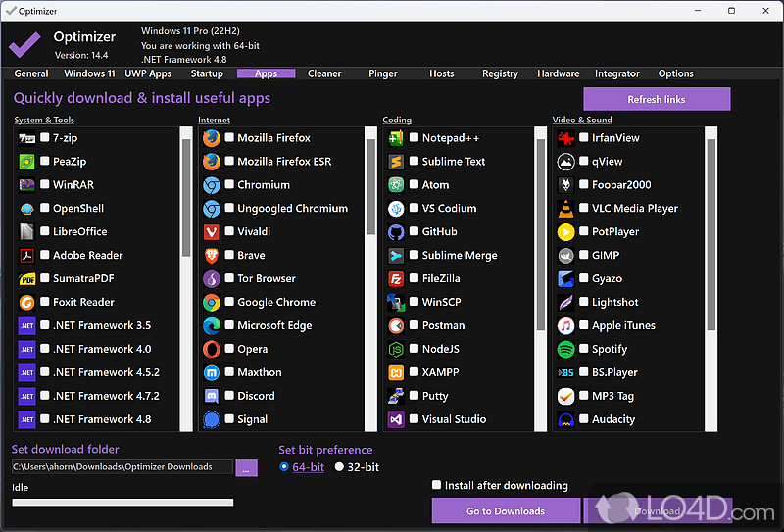Image resolution: width=784 pixels, height=532 pixels.
Task: Go to the Registry tab
Action: (500, 73)
